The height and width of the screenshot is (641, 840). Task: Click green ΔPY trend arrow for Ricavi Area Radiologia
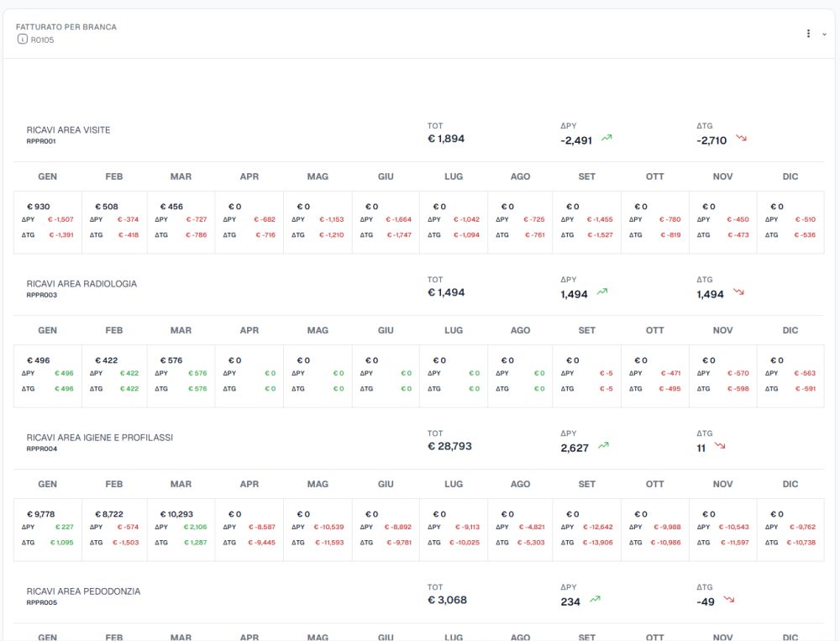[x=602, y=292]
